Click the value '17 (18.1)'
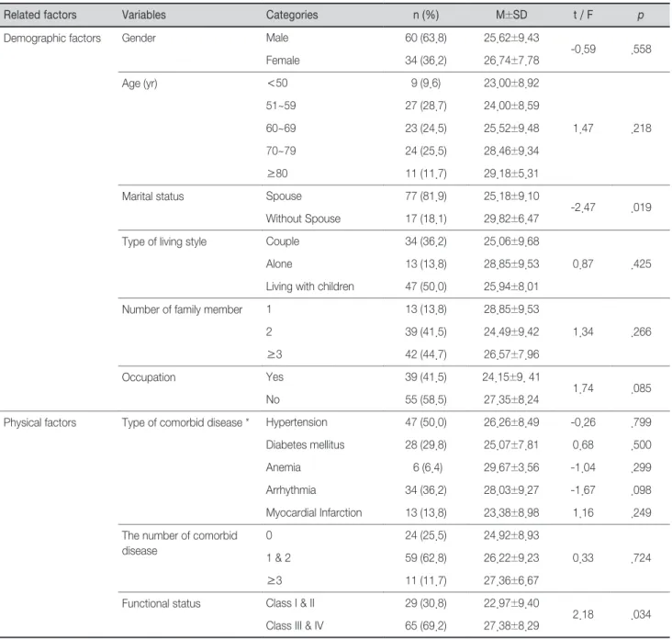672x639 pixels. 426,219
